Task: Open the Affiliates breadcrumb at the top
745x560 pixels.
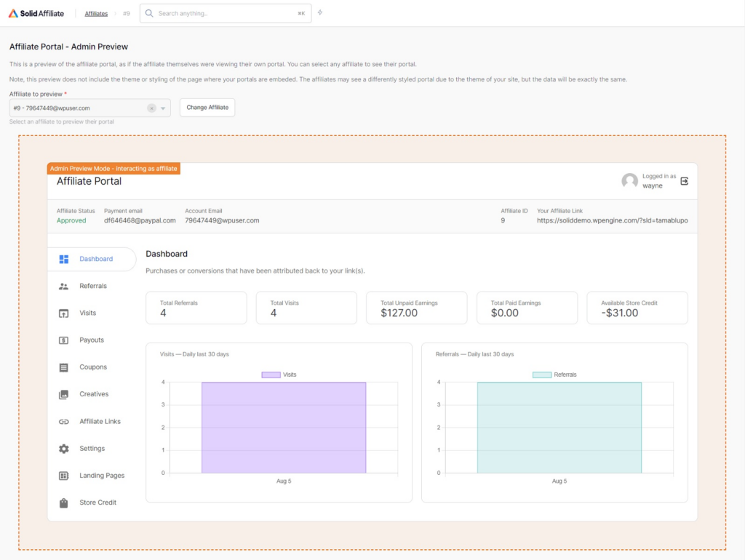Action: (95, 12)
